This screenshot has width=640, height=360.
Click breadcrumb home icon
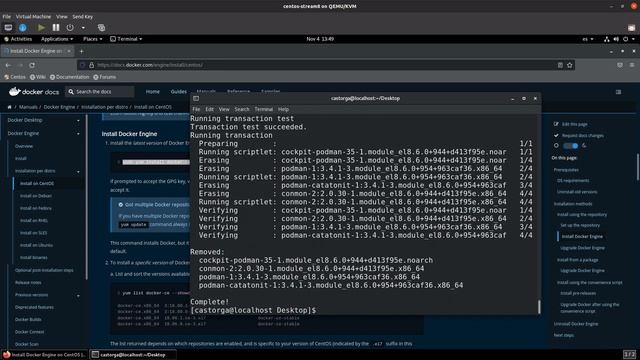click(9, 107)
